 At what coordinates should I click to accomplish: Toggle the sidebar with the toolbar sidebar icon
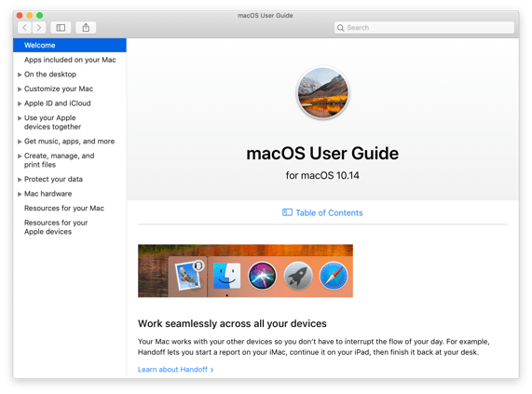coord(61,28)
